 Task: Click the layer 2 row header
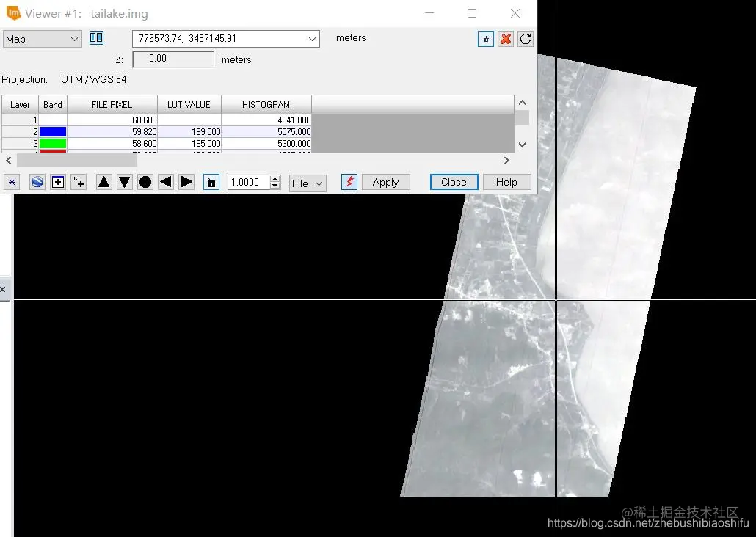20,131
